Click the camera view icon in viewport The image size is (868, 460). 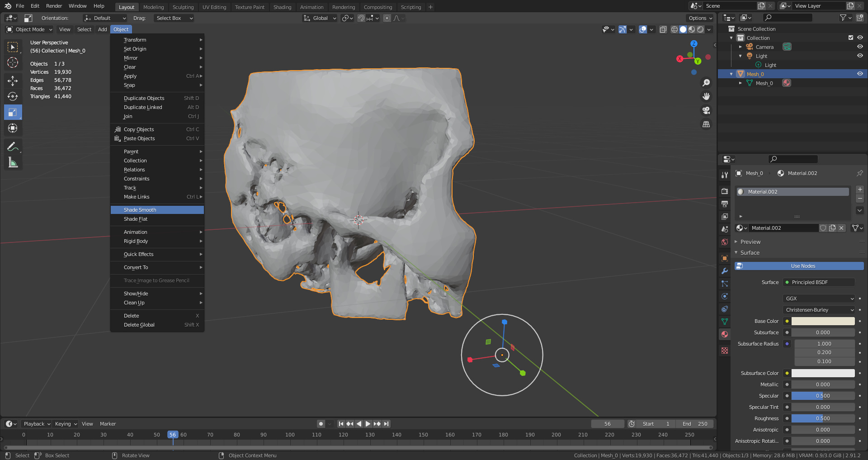(706, 110)
